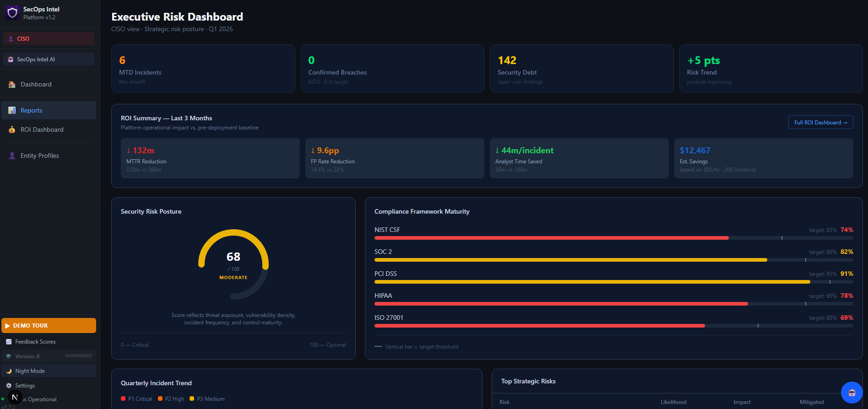Viewport: 868px width, 409px height.
Task: Open Entity Profiles from the sidebar
Action: point(40,156)
